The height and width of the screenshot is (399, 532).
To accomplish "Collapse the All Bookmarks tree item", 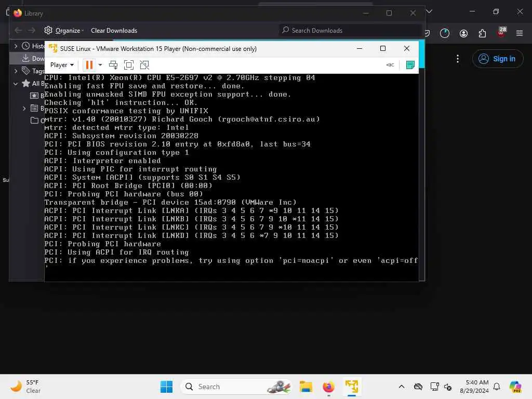I will pyautogui.click(x=16, y=84).
